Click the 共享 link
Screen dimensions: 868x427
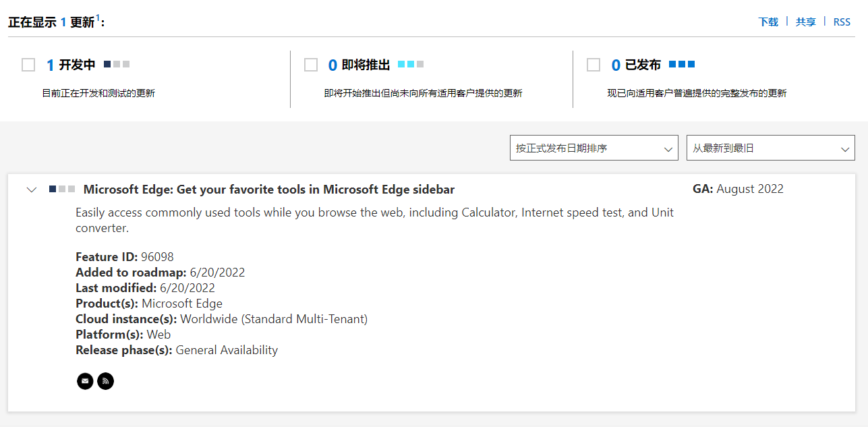805,22
